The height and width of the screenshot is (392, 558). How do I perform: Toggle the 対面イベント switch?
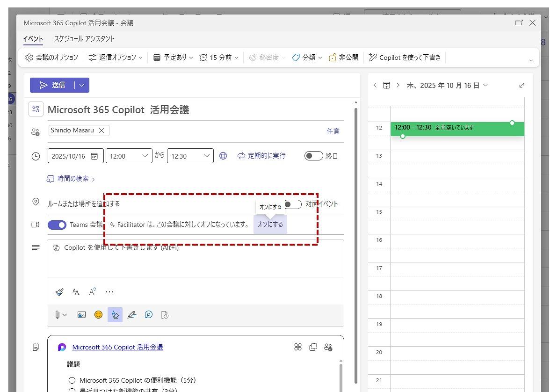(293, 204)
